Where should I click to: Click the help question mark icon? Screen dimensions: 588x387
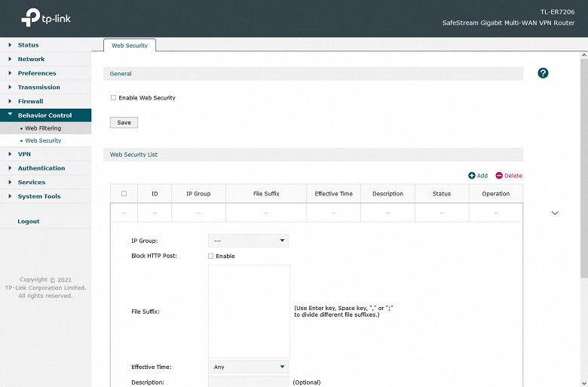pyautogui.click(x=543, y=73)
